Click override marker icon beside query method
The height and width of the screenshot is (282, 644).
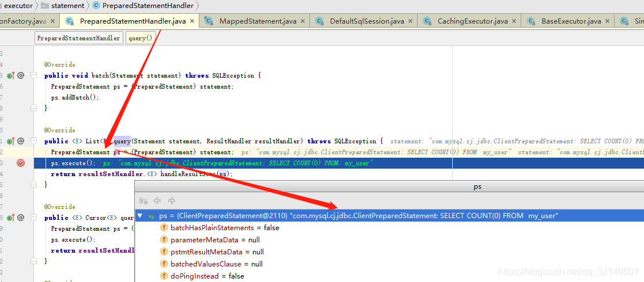11,141
